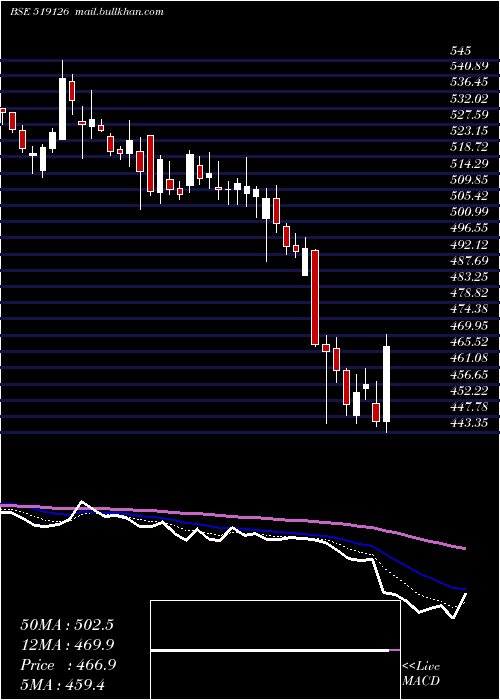The height and width of the screenshot is (700, 500).
Task: Click the tall red candle dropping to 465
Action: 315,297
